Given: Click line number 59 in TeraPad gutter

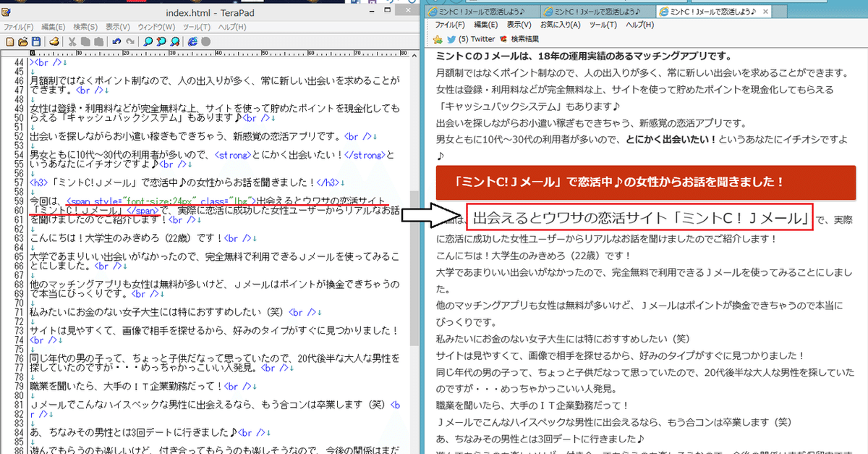Looking at the screenshot, I should tap(20, 200).
